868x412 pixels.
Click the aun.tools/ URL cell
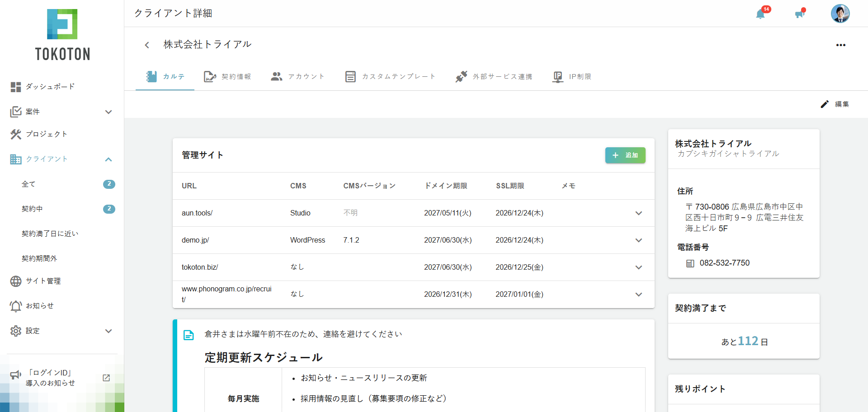click(197, 213)
